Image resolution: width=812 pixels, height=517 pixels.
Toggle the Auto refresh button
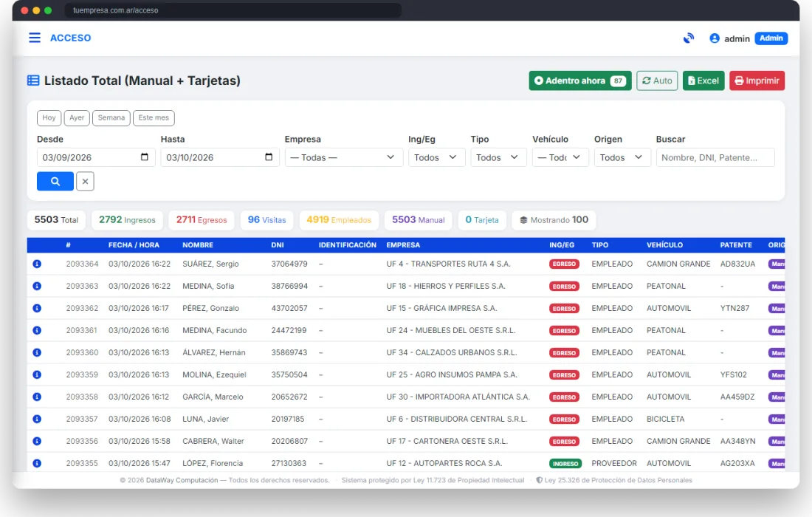pos(657,81)
